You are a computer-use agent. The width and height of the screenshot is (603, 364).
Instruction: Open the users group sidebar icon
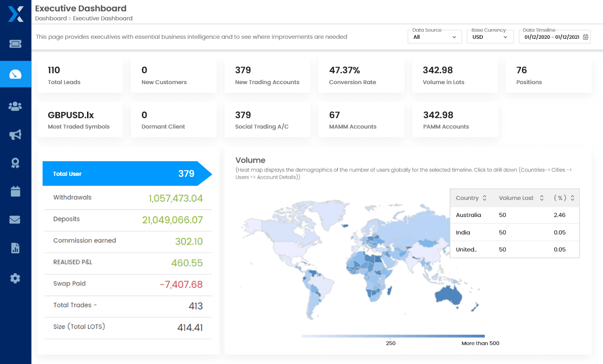pyautogui.click(x=16, y=106)
